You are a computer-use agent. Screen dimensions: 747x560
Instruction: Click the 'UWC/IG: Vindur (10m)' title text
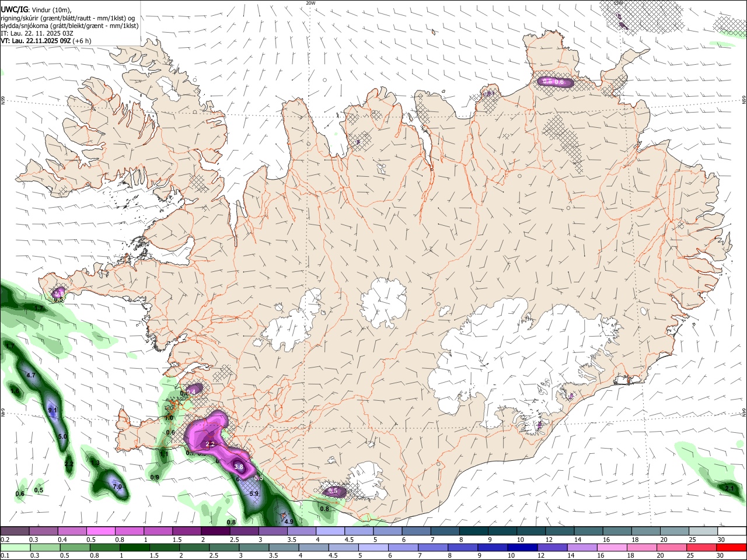pos(36,9)
